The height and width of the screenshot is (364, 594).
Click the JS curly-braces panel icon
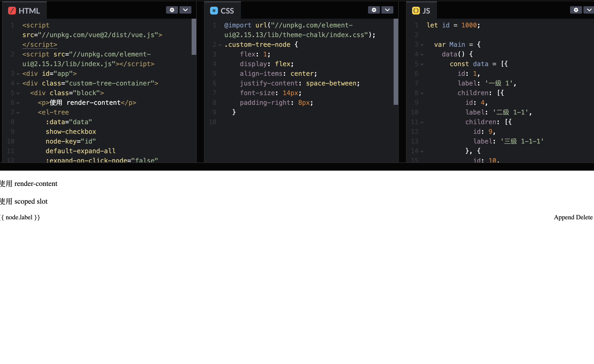pyautogui.click(x=416, y=11)
